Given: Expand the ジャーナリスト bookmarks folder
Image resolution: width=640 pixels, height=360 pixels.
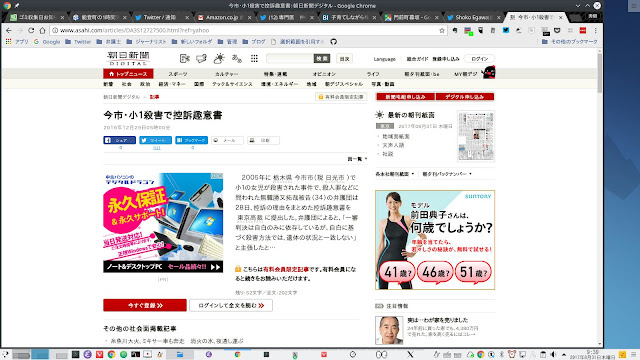Looking at the screenshot, I should click(x=146, y=42).
